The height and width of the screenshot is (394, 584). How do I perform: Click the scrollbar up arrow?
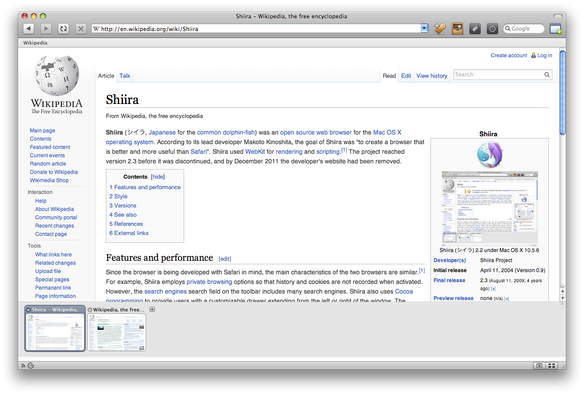point(562,292)
